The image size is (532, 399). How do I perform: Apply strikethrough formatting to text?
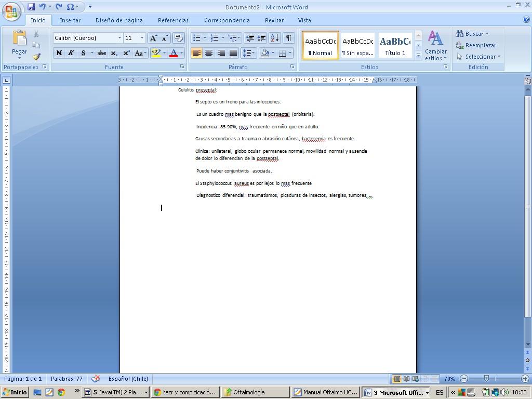pyautogui.click(x=102, y=53)
